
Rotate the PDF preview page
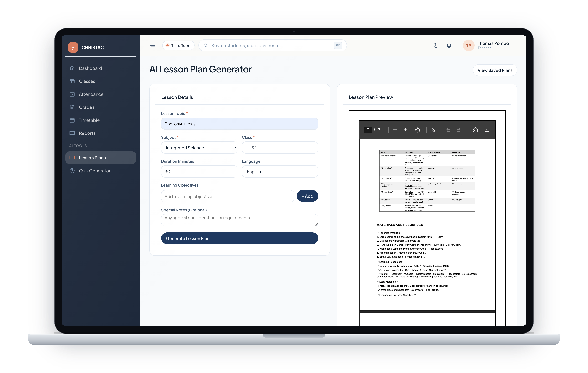coord(417,130)
